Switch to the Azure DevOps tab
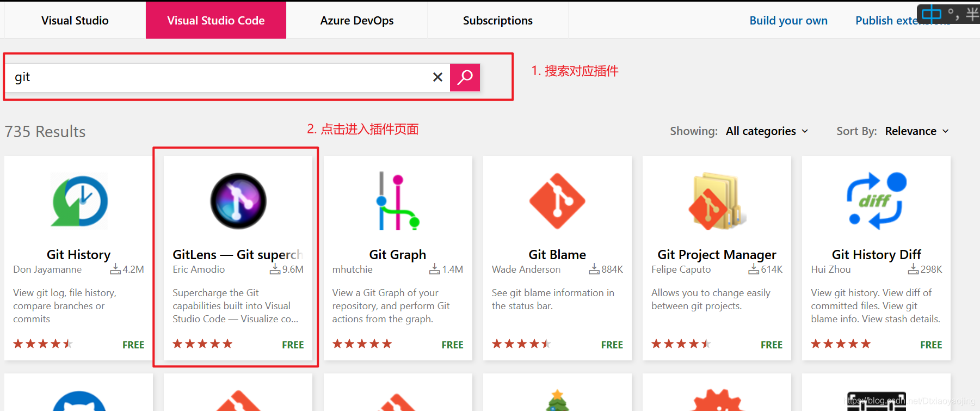Image resolution: width=980 pixels, height=411 pixels. point(357,20)
